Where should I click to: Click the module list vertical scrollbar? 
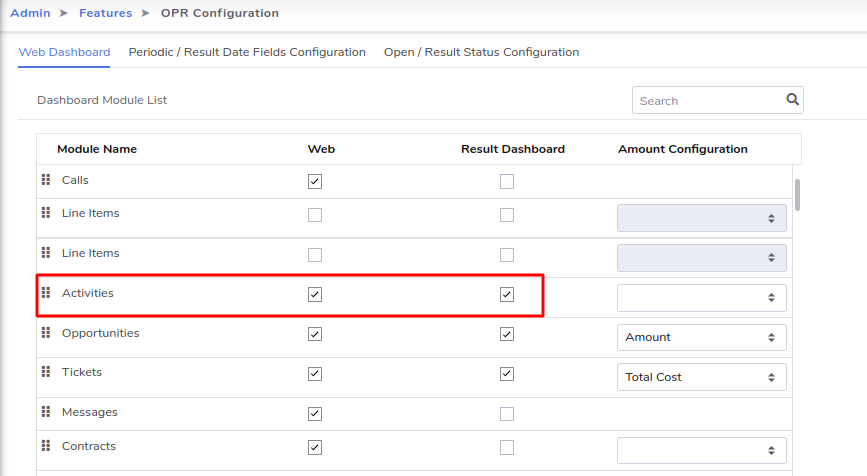[797, 195]
